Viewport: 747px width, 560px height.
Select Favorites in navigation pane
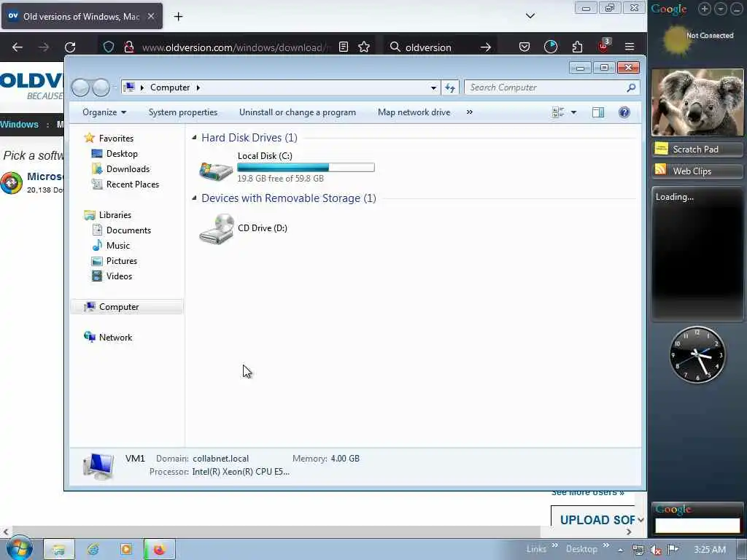point(116,138)
